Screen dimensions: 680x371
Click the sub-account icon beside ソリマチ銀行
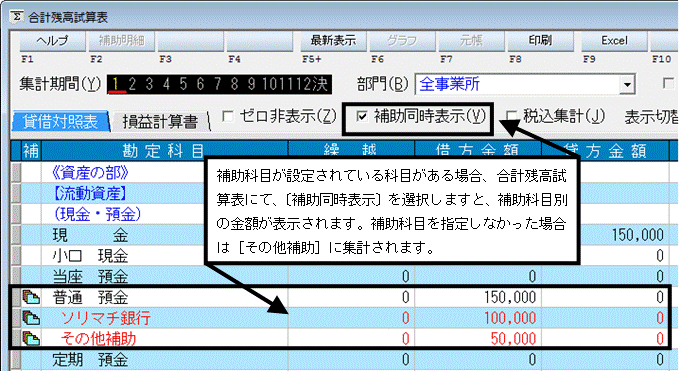[31, 318]
